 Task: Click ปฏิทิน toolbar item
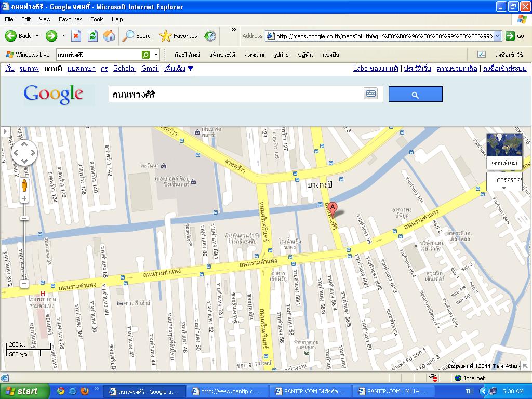(305, 55)
